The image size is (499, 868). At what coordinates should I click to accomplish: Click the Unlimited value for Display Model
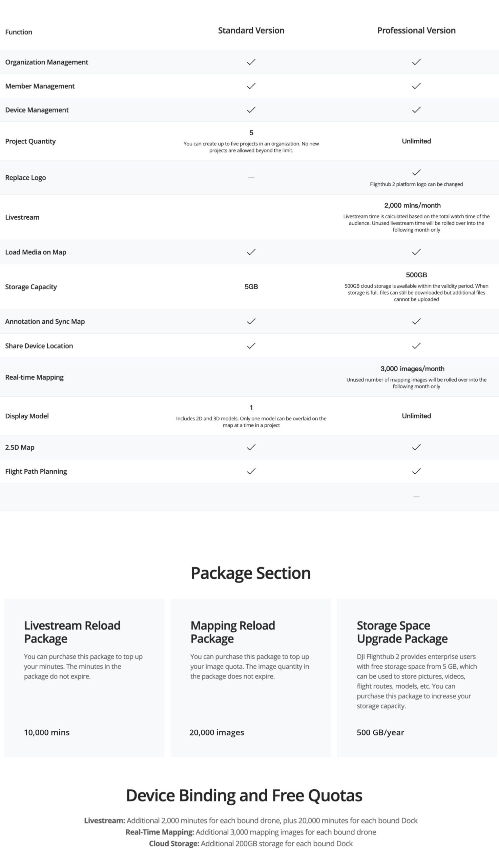[x=416, y=416]
